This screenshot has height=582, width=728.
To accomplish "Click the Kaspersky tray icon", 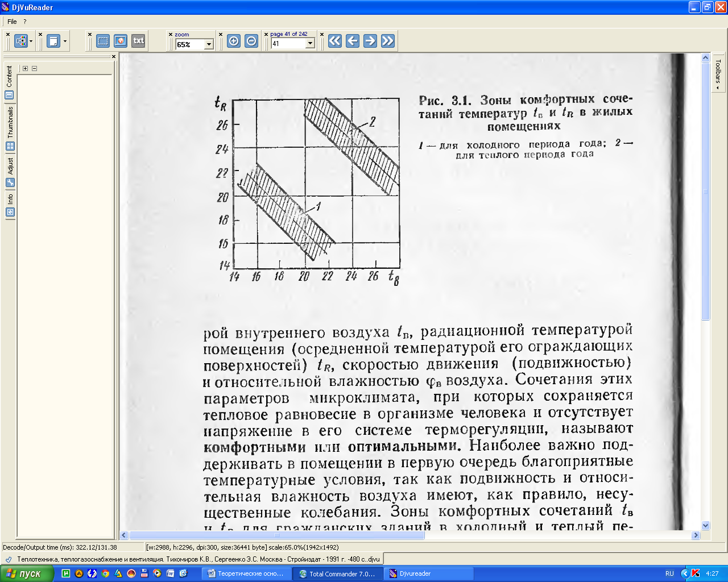I will coord(696,573).
